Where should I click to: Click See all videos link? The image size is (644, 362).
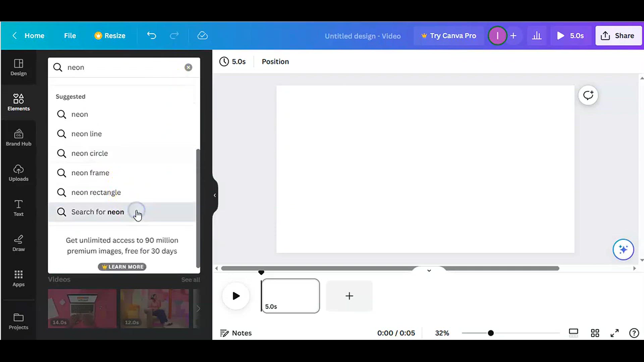pyautogui.click(x=191, y=280)
